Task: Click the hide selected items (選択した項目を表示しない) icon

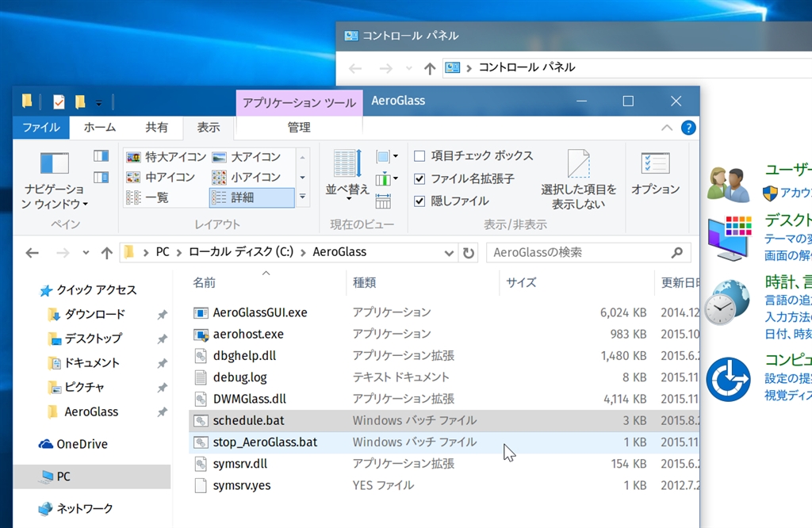Action: tap(578, 164)
